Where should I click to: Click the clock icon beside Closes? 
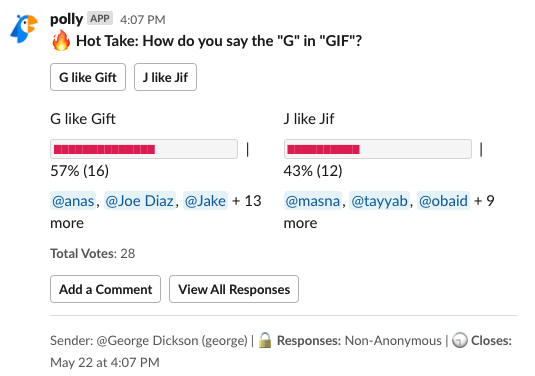coord(460,340)
